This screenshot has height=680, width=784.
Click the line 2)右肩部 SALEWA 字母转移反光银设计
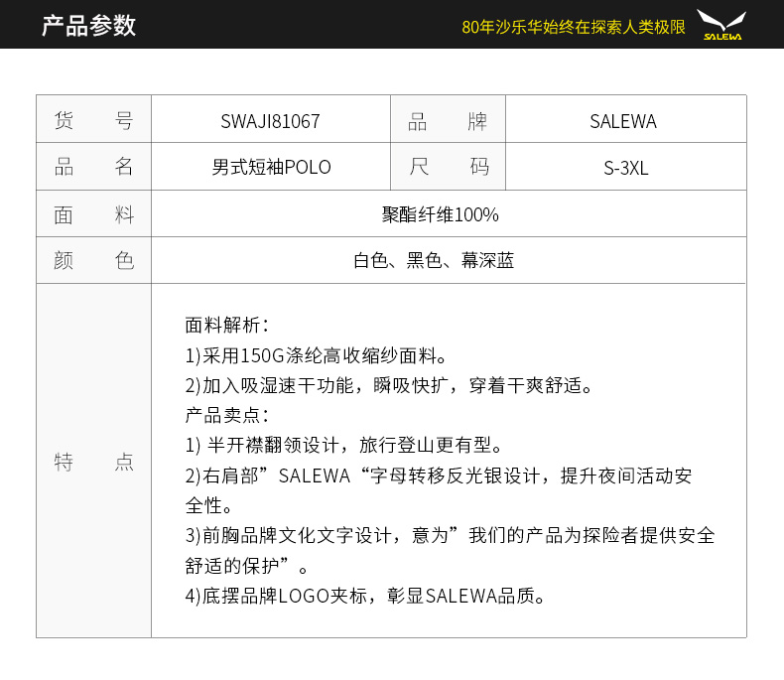tap(439, 476)
